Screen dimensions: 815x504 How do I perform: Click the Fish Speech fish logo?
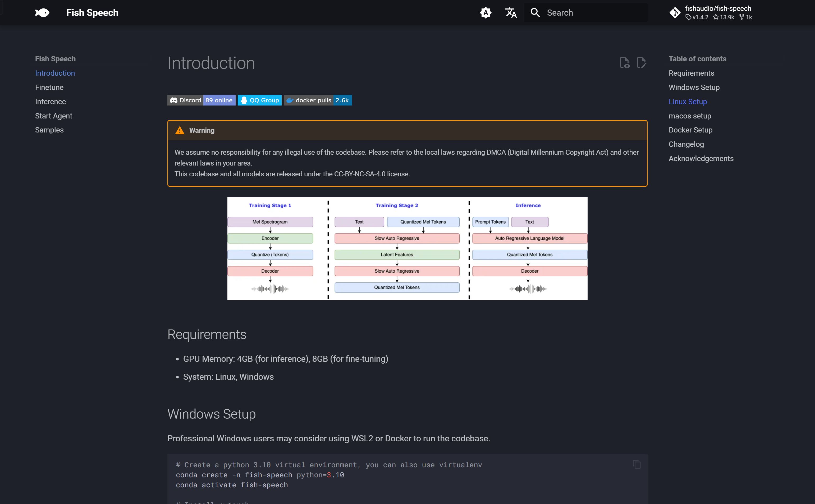pyautogui.click(x=42, y=13)
